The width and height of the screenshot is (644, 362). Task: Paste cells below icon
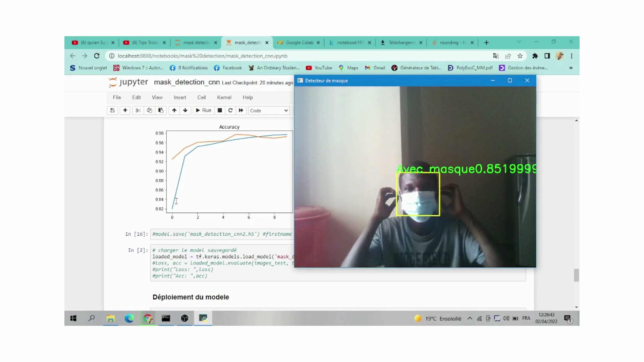pos(161,110)
